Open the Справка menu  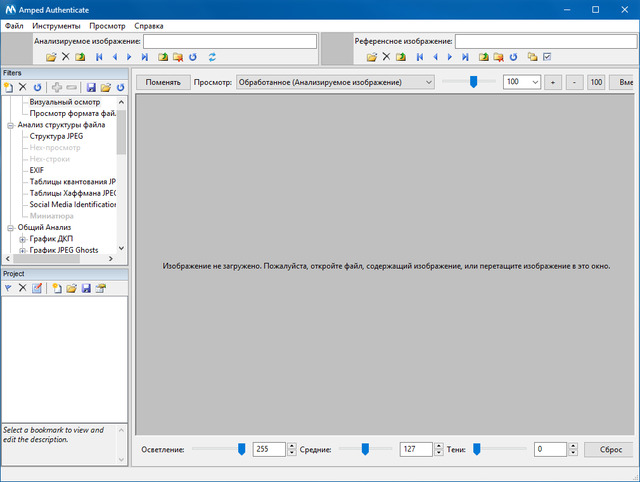(149, 24)
